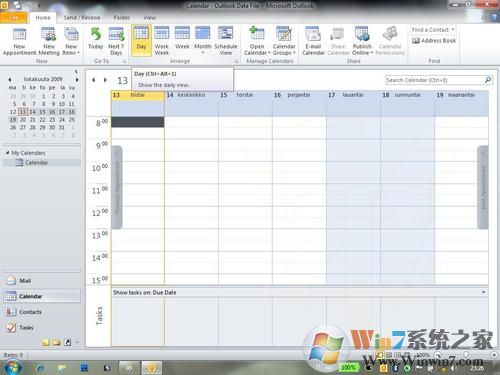Click the Search Calendar magnifier icon
The width and height of the screenshot is (500, 375).
(488, 80)
